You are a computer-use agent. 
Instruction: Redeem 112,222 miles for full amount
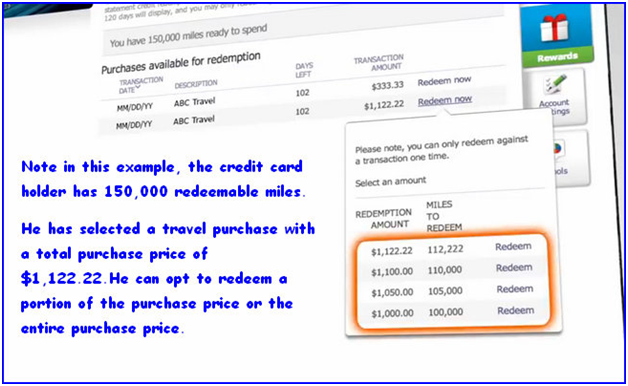(x=513, y=246)
